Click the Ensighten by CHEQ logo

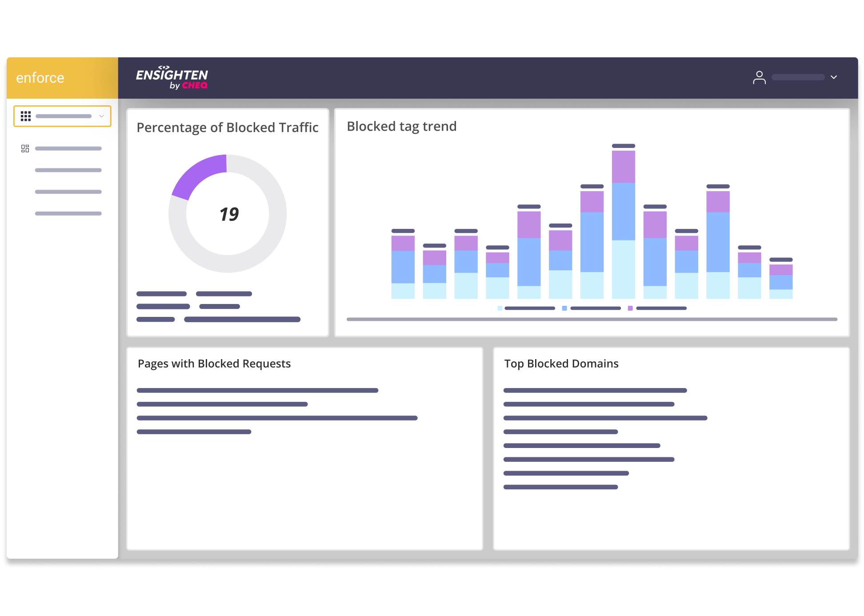coord(172,77)
